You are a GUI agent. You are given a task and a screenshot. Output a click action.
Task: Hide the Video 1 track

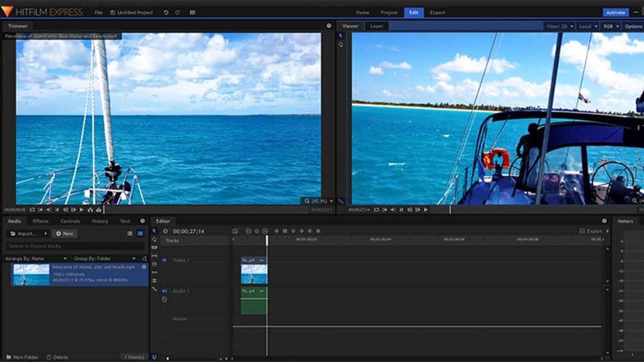click(165, 260)
